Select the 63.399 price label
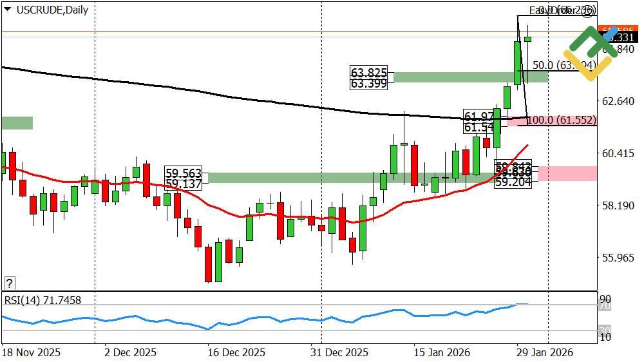This screenshot has height=362, width=644. (x=368, y=83)
